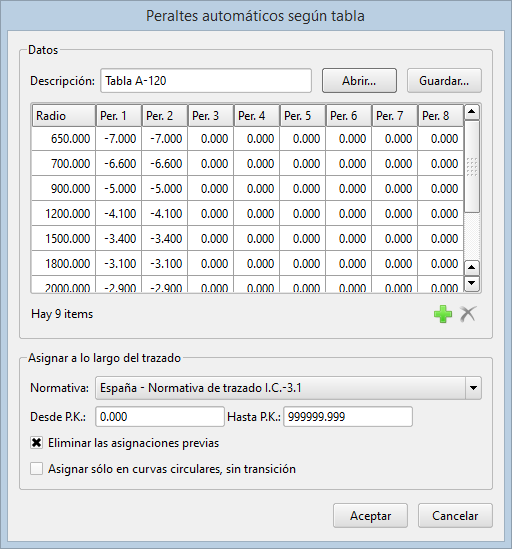Click the table vertical scrollbar thumb
This screenshot has height=549, width=512.
pos(472,166)
